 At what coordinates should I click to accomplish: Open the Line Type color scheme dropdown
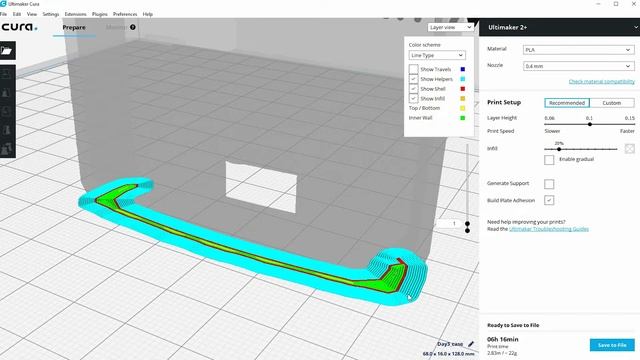(437, 55)
